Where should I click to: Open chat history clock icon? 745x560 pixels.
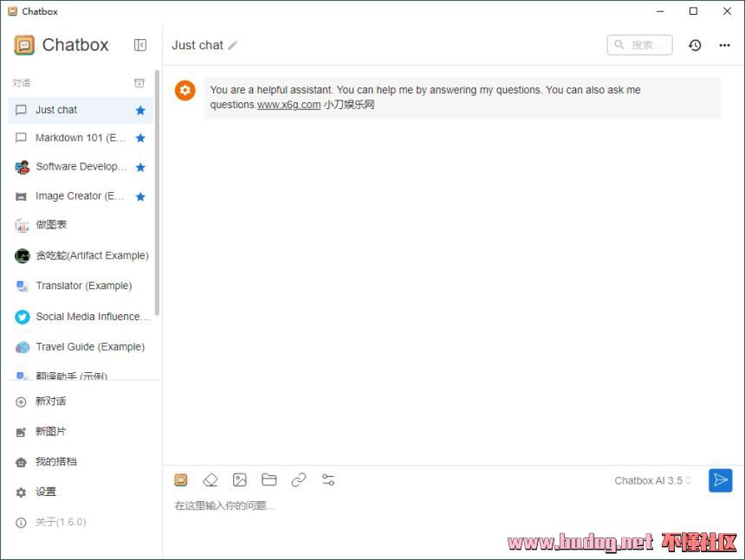coord(695,45)
